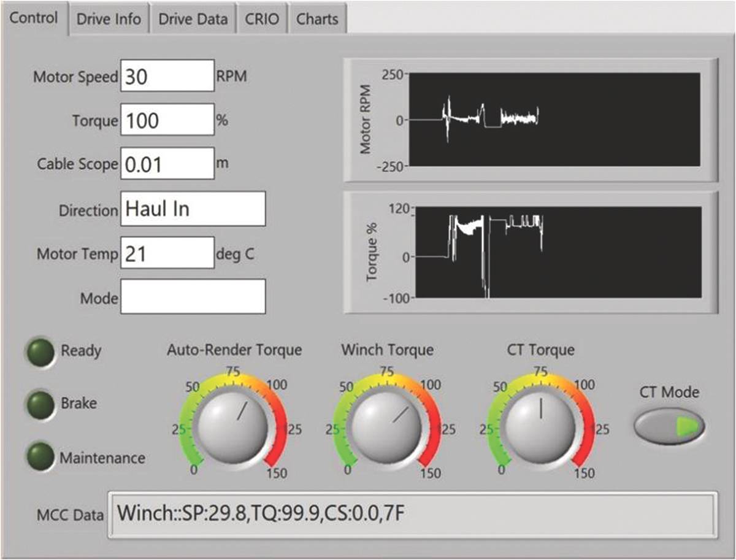Image resolution: width=736 pixels, height=560 pixels.
Task: Click the Direction field showing Haul In
Action: coord(193,209)
